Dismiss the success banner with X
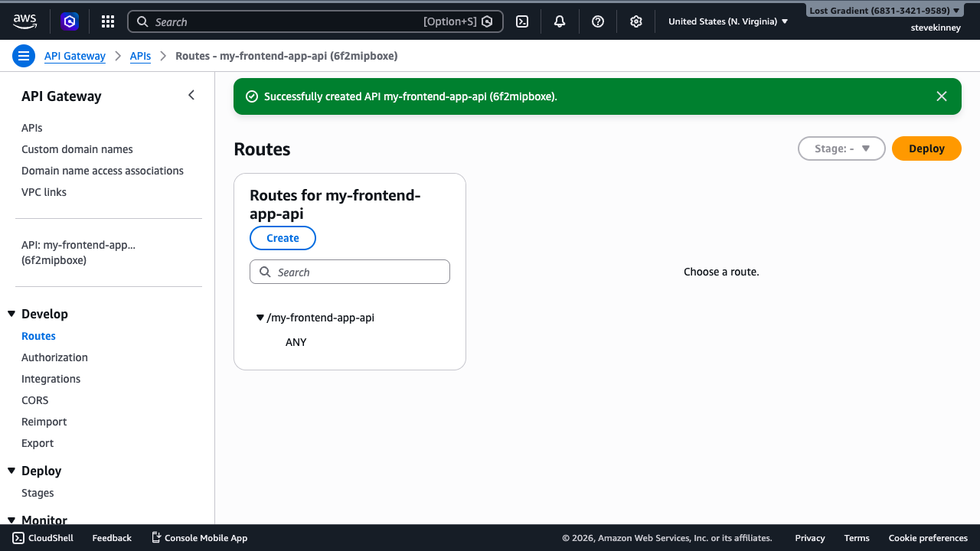This screenshot has width=980, height=551. tap(942, 96)
